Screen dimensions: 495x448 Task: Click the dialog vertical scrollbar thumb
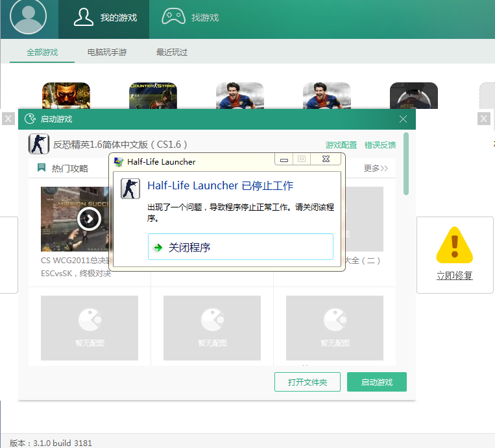(406, 164)
